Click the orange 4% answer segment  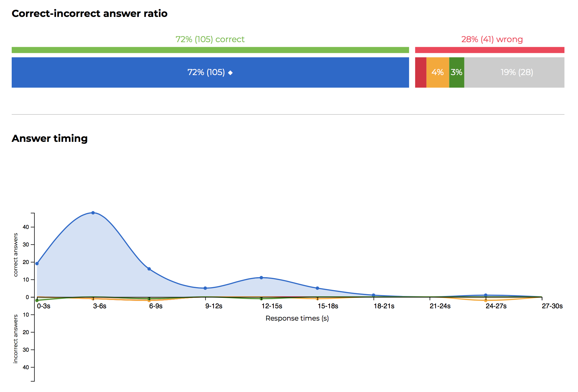(438, 72)
